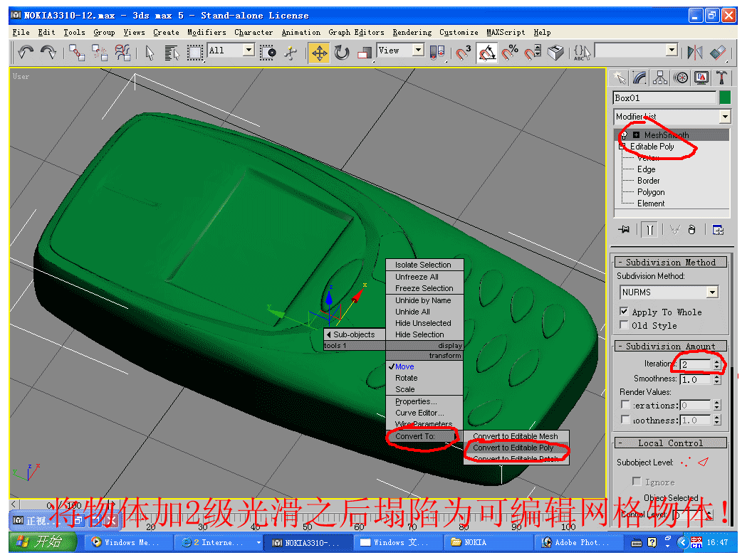The width and height of the screenshot is (747, 560).
Task: Open the Hierarchy command panel tab
Action: 661,78
